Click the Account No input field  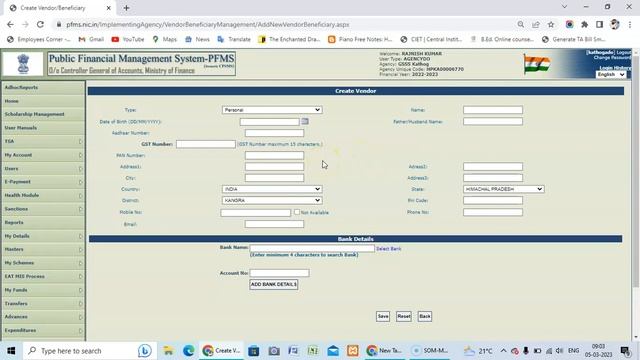coord(279,273)
